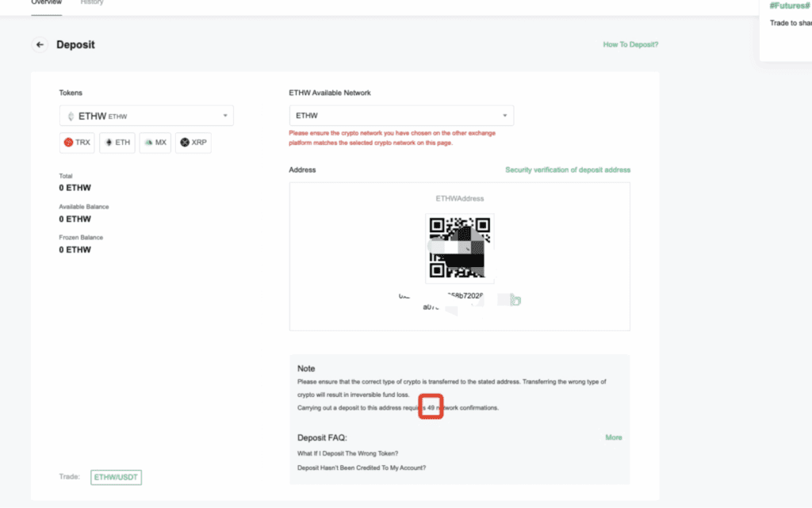Open Security verification of deposit address

tap(568, 170)
